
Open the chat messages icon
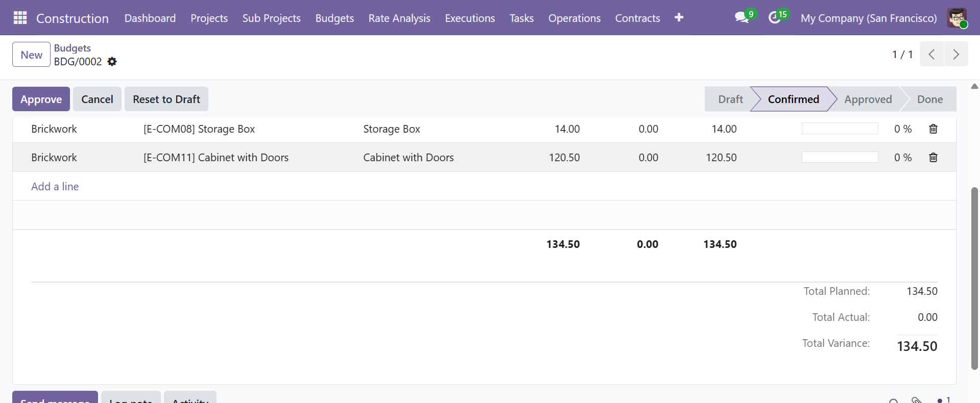(x=742, y=18)
